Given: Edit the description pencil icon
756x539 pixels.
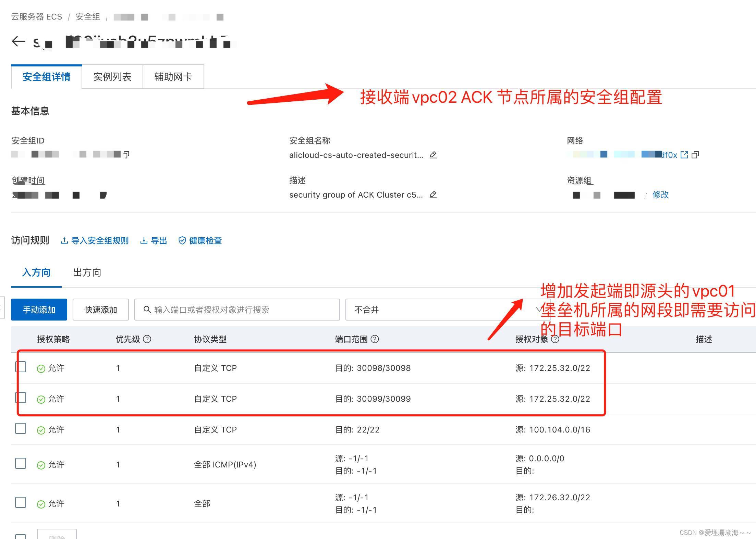Looking at the screenshot, I should point(433,195).
